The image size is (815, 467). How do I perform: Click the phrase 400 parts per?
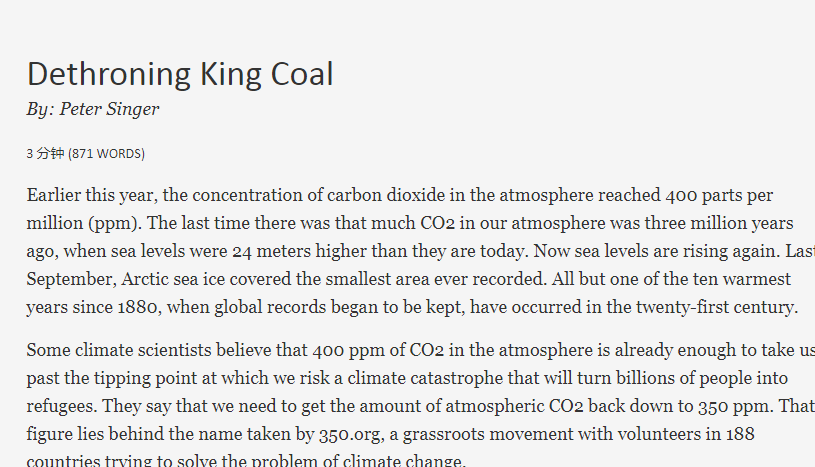pos(719,196)
